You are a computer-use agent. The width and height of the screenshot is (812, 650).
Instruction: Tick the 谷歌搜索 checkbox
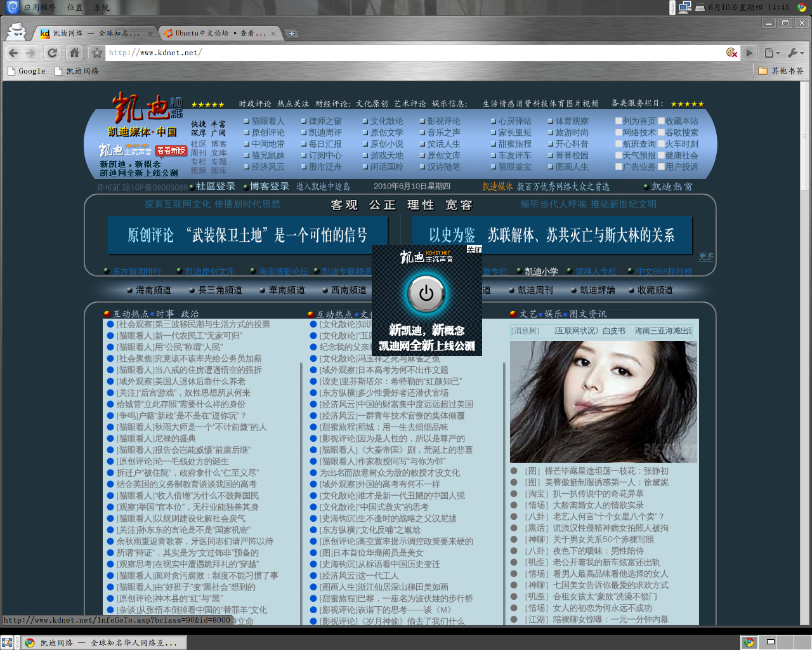point(661,132)
